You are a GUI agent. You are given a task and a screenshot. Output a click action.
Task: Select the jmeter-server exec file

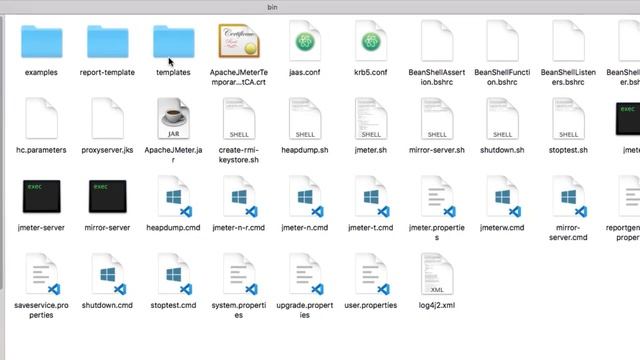pos(42,196)
